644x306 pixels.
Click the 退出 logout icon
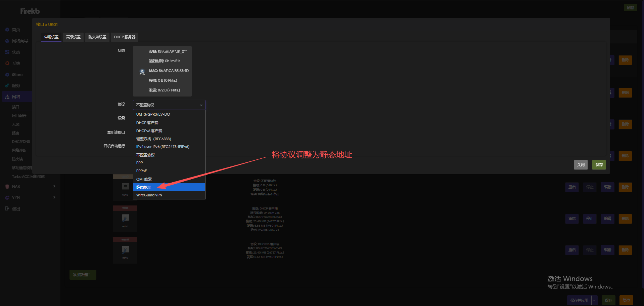tap(7, 208)
